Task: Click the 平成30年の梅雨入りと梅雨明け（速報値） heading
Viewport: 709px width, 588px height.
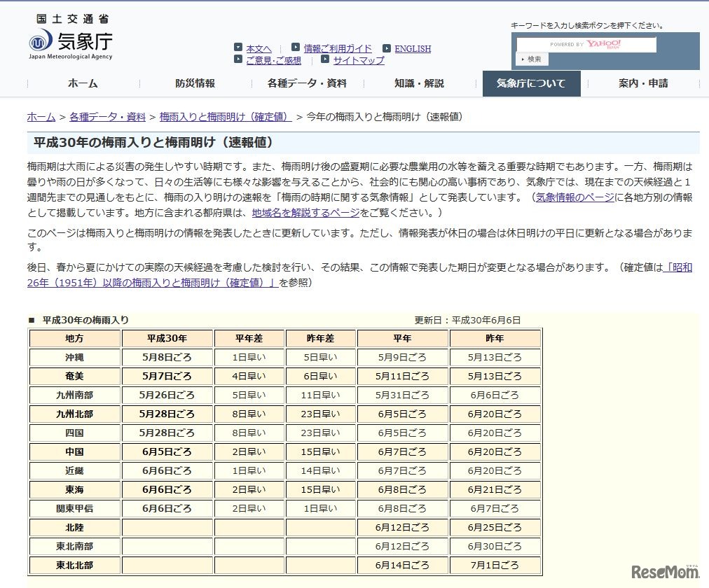Action: [153, 143]
